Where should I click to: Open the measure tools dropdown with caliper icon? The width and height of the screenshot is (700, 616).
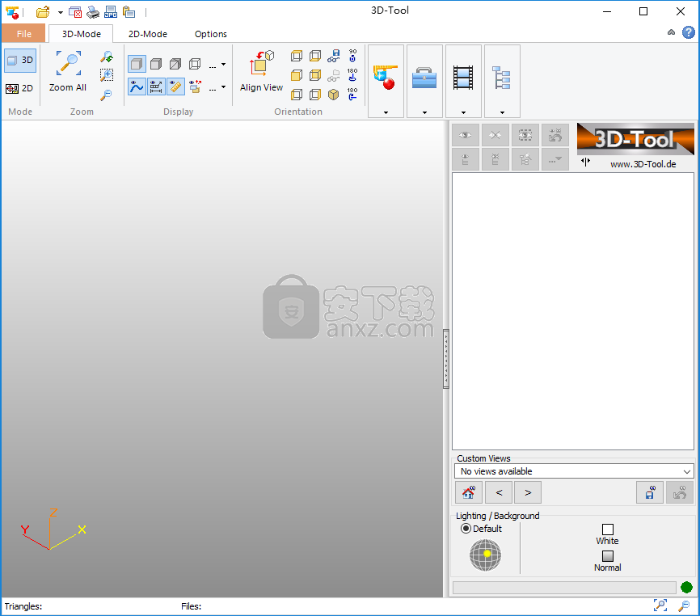(x=386, y=81)
